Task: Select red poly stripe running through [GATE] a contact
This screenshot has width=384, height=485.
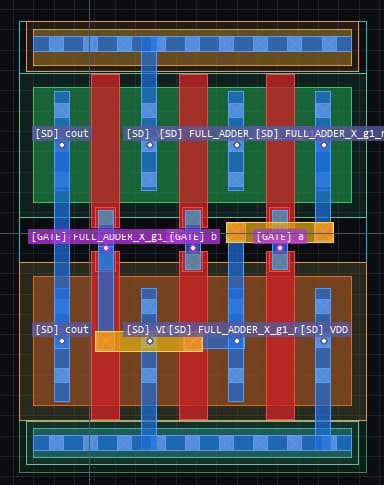Action: click(280, 247)
